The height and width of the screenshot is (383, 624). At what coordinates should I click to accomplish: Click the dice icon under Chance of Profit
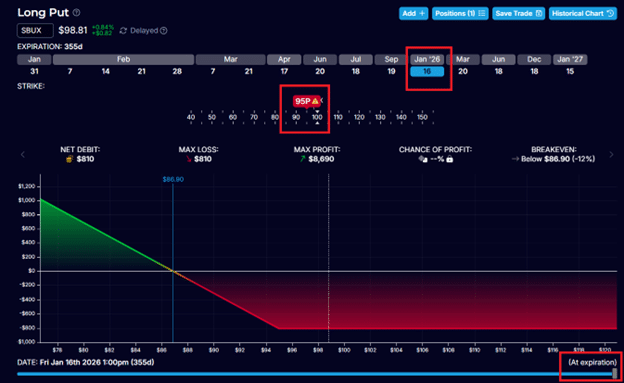tap(423, 159)
